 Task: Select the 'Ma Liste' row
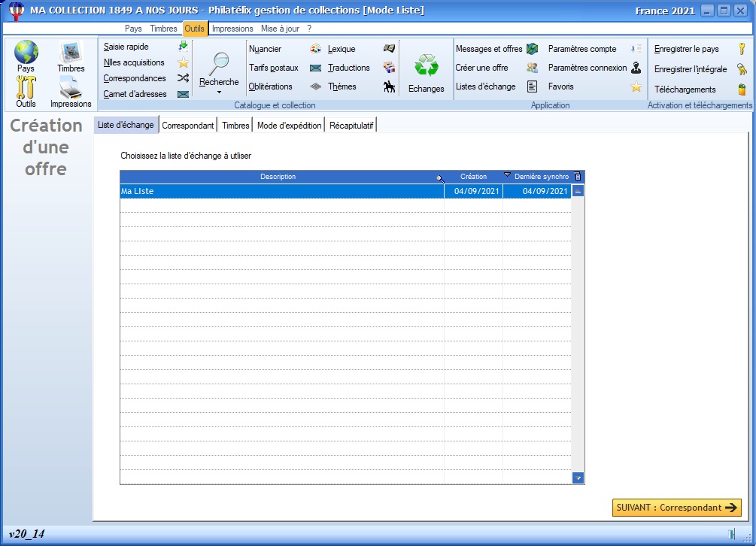[346, 191]
